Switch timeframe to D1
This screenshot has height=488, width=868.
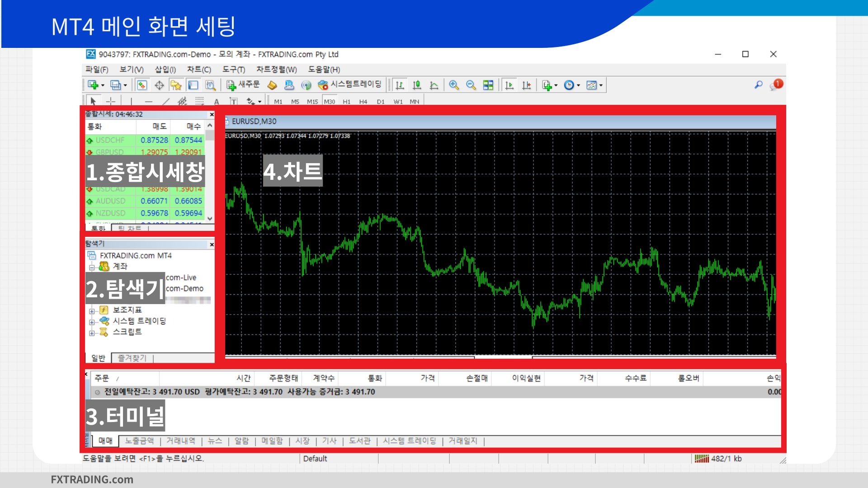pos(381,102)
